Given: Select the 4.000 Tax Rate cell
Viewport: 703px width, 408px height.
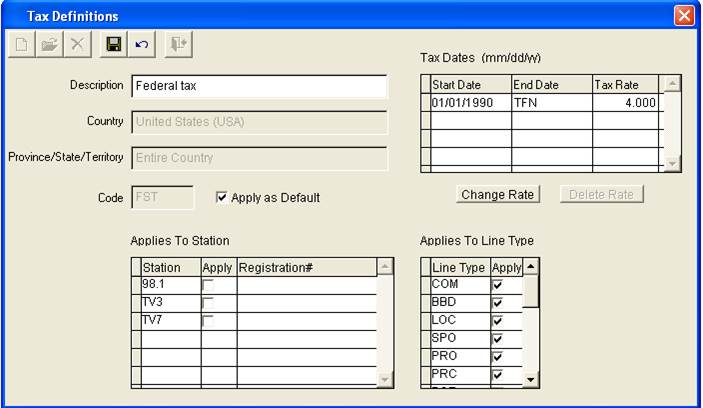Looking at the screenshot, I should [626, 103].
